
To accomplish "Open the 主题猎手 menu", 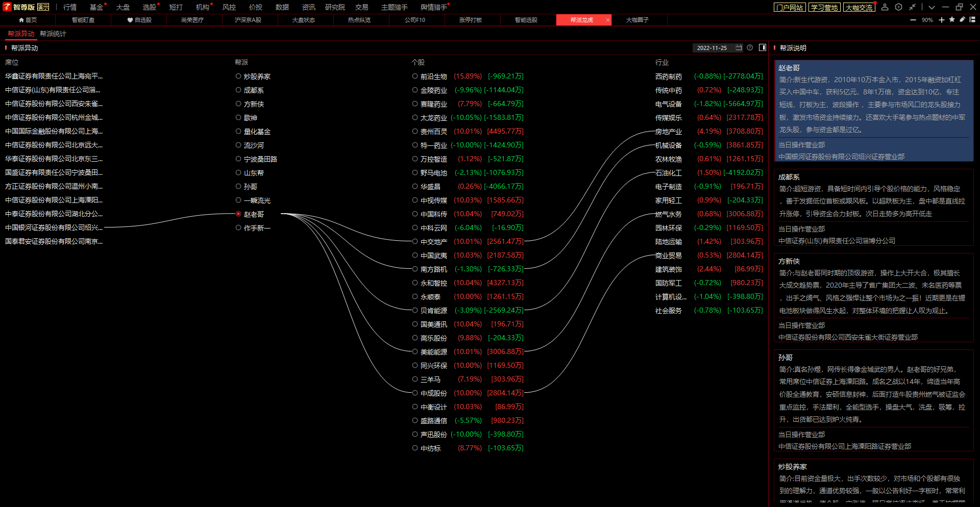I will (x=395, y=7).
